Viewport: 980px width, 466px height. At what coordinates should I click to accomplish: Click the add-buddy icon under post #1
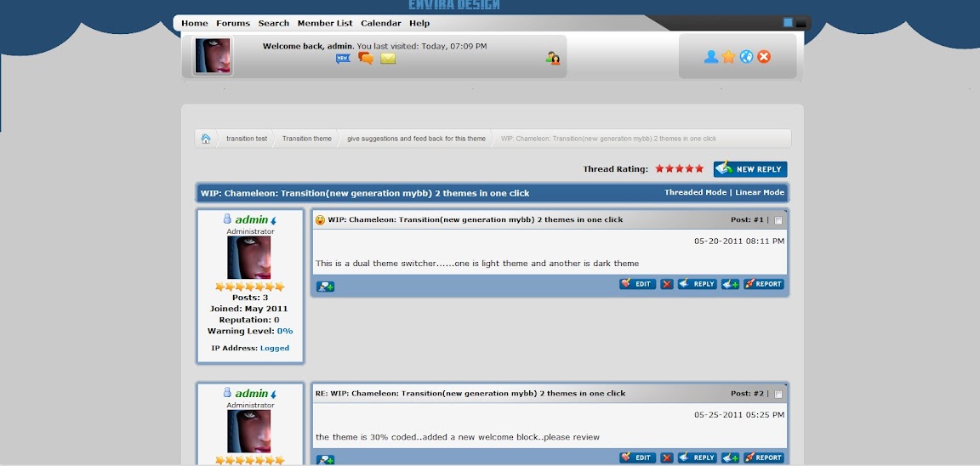click(x=326, y=286)
